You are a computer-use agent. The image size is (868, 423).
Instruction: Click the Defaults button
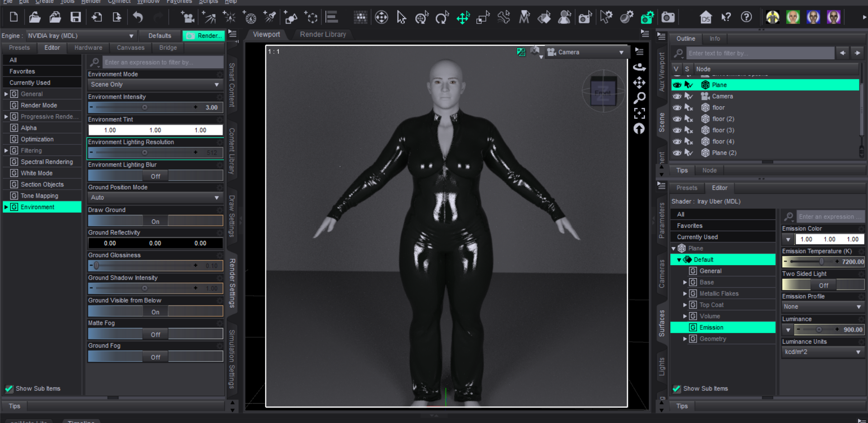(x=160, y=36)
